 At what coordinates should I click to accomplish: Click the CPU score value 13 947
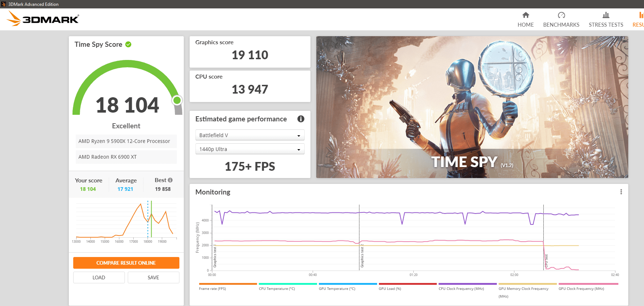pos(250,89)
